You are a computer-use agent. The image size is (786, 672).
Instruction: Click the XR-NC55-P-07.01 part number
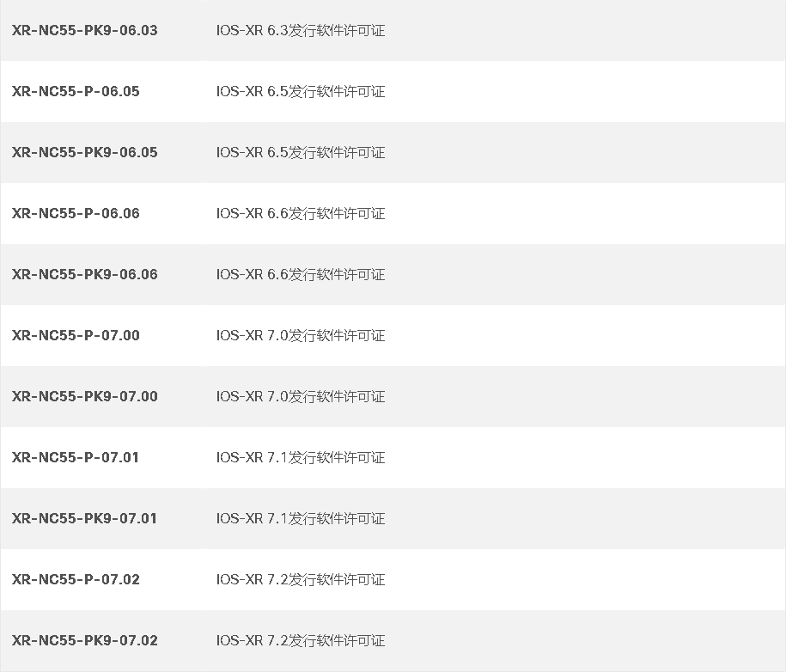(x=76, y=457)
